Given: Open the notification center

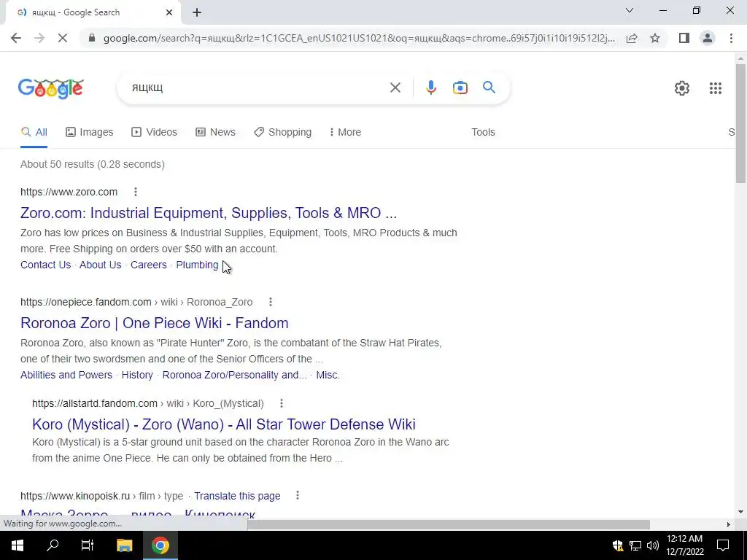Looking at the screenshot, I should click(x=723, y=545).
